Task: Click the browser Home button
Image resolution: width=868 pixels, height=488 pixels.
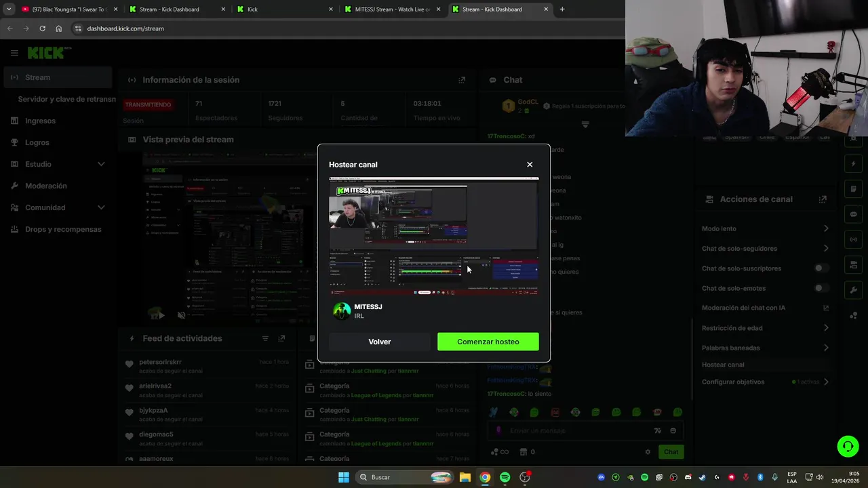Action: pos(58,28)
